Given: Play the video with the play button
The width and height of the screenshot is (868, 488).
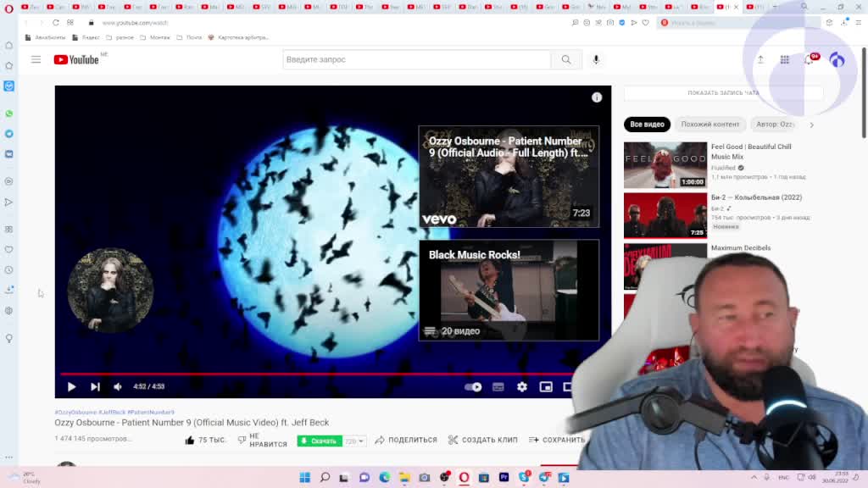Looking at the screenshot, I should point(71,386).
